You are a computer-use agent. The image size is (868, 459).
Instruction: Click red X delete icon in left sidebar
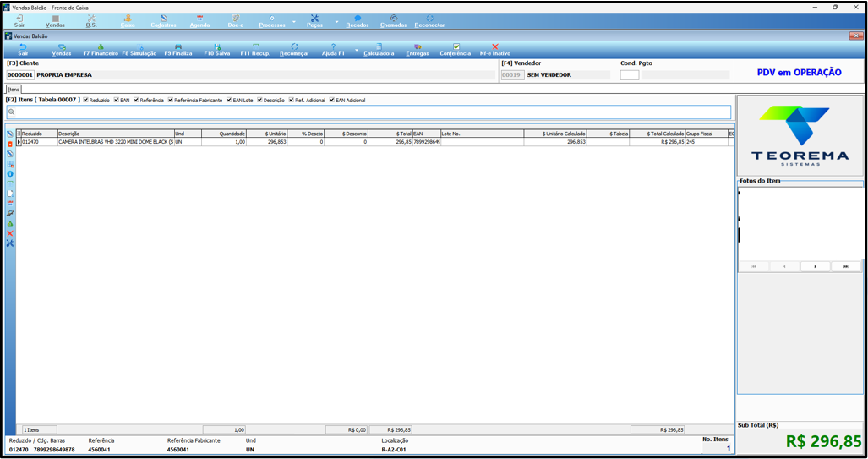point(10,233)
